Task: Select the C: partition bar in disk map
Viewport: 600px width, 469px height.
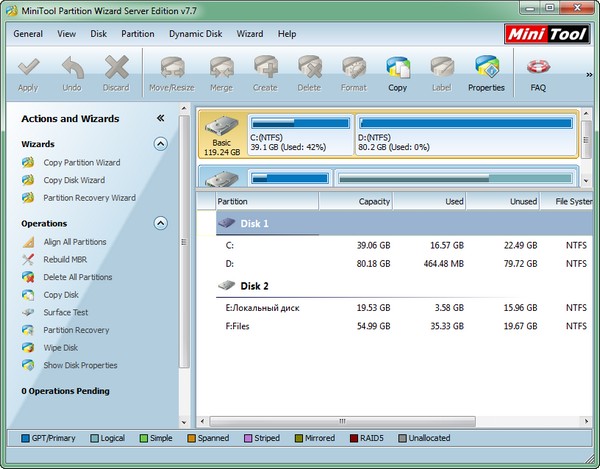Action: pos(298,134)
